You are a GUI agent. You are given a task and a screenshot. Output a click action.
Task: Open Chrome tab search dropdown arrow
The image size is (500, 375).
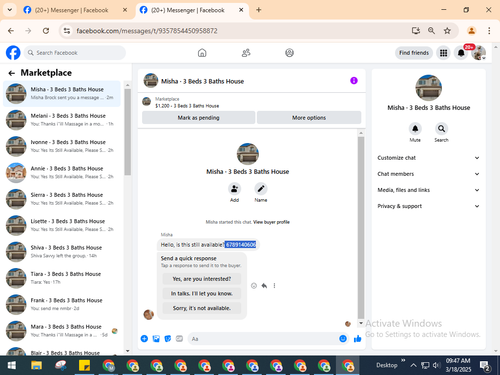click(x=10, y=10)
